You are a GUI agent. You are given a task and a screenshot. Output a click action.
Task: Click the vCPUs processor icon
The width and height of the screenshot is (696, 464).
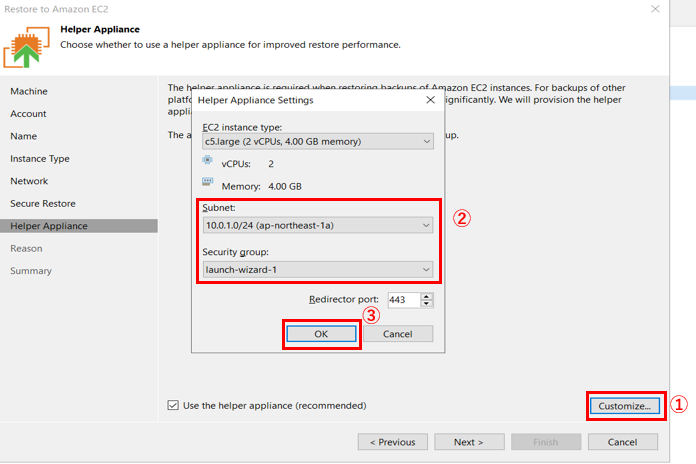(207, 160)
